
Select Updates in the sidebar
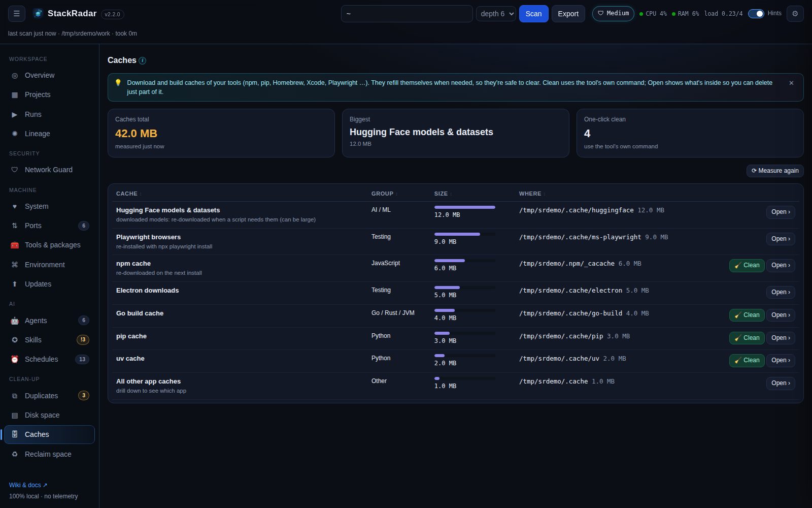50,284
